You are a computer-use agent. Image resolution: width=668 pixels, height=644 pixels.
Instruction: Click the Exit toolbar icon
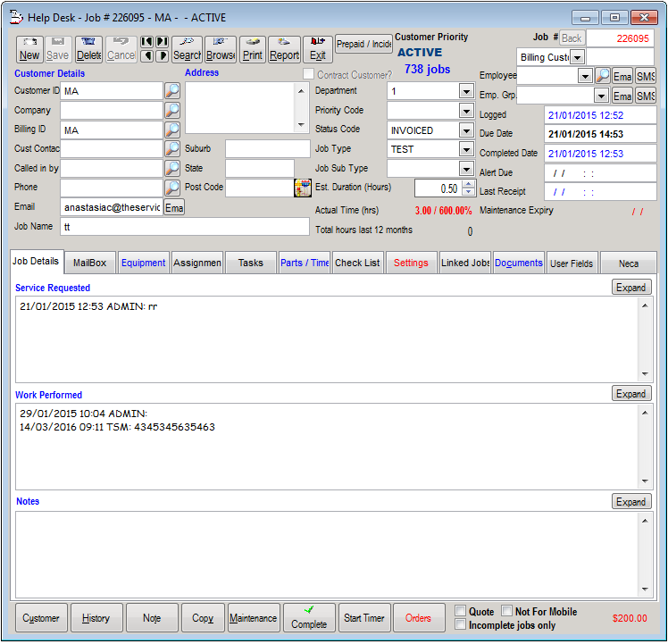tap(317, 49)
